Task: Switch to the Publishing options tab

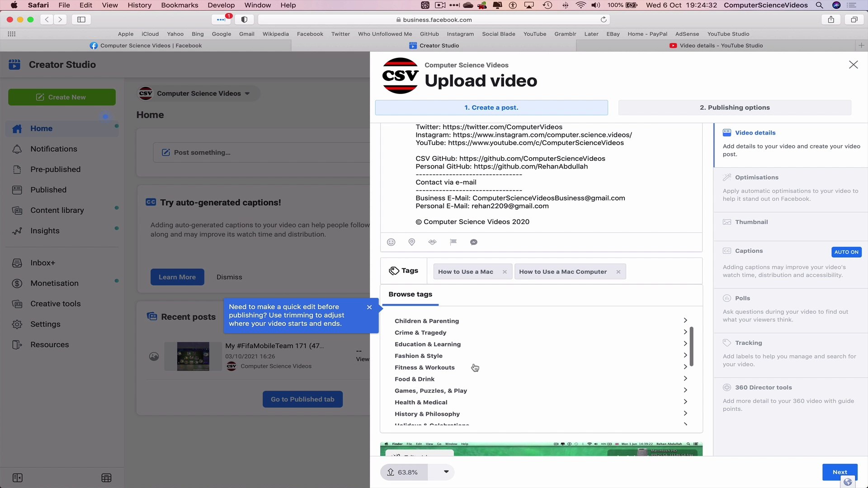Action: tap(735, 108)
